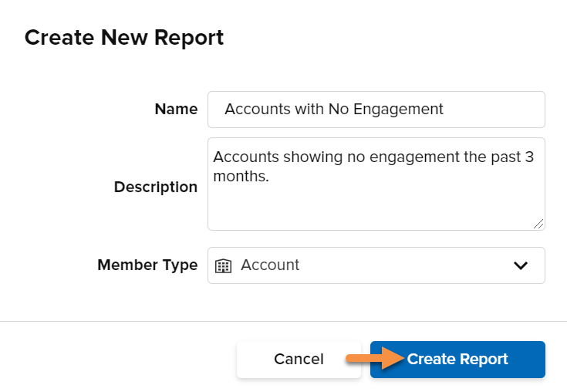Click the Name field label
Image resolution: width=567 pixels, height=392 pixels.
coord(176,109)
